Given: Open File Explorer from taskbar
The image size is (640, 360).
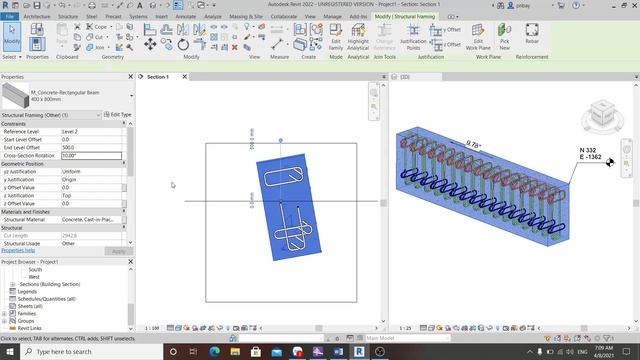Looking at the screenshot, I should tap(235, 351).
